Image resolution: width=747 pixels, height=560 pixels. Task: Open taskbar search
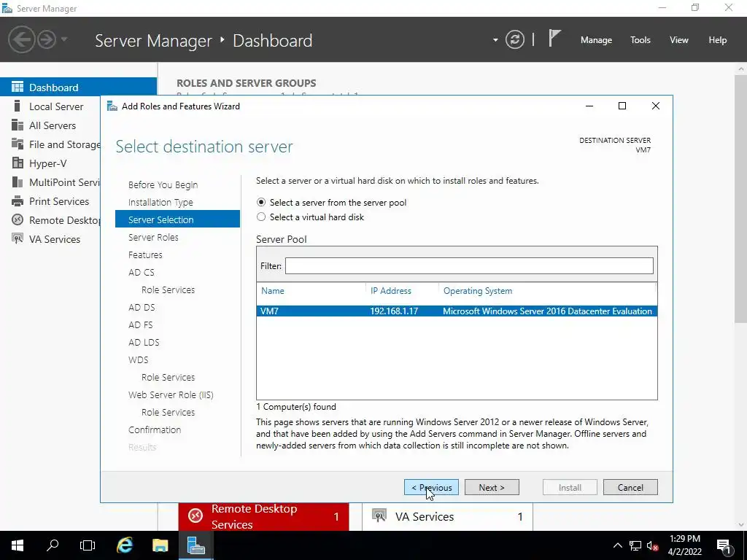tap(53, 545)
